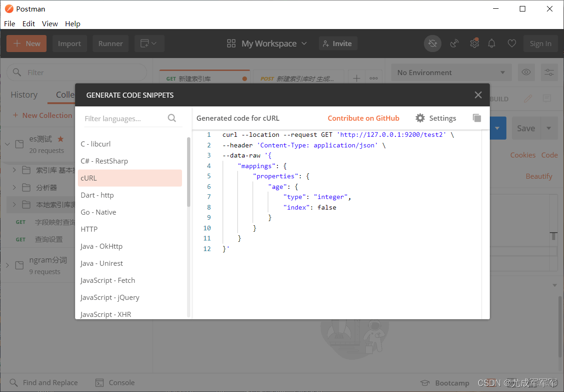Click the heart icon in header
This screenshot has height=392, width=564.
pos(511,44)
